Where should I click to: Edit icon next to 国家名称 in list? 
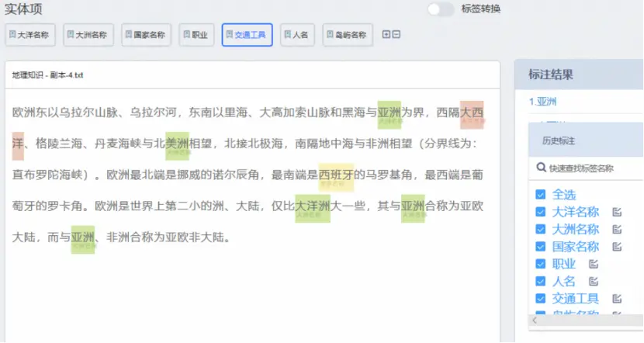coord(617,247)
